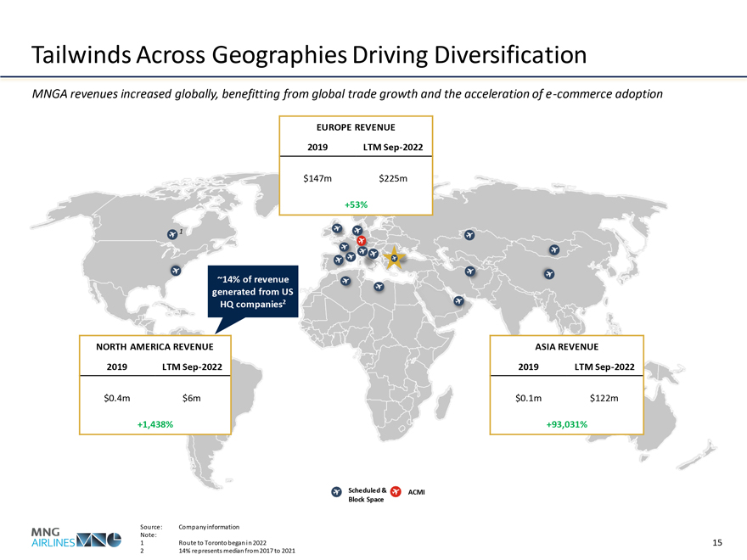The image size is (747, 560).
Task: Select the North America Revenue box header
Action: (154, 346)
